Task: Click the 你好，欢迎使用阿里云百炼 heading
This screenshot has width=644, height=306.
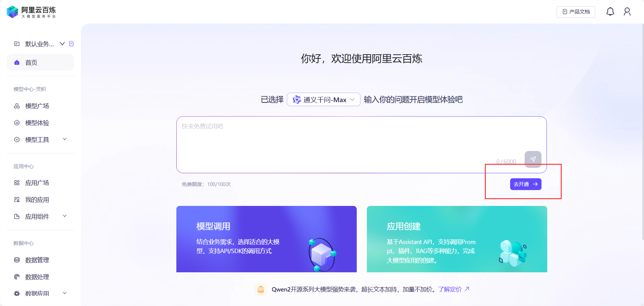Action: 361,59
